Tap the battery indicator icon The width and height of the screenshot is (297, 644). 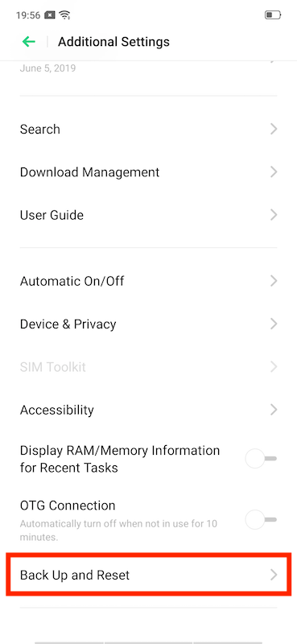point(273,15)
